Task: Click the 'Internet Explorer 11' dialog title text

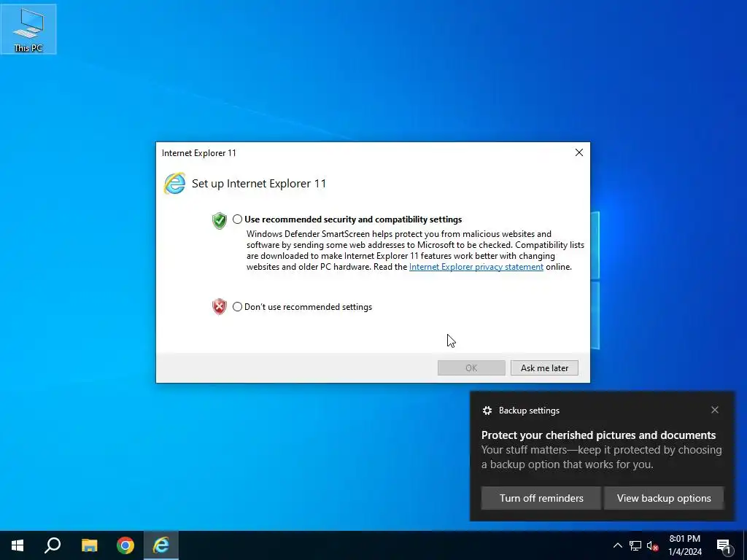Action: tap(198, 153)
